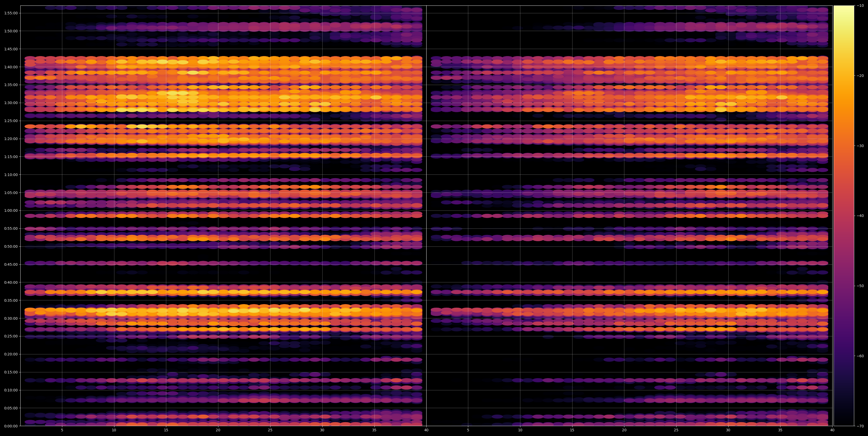Click x-axis label 20 of the right plot

click(x=624, y=430)
